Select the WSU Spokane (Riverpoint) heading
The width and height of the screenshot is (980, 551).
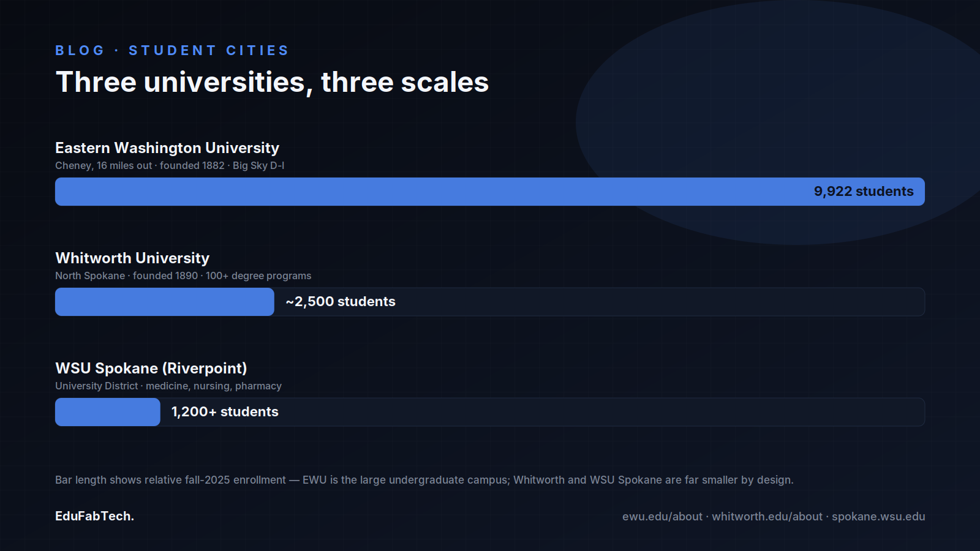(151, 369)
